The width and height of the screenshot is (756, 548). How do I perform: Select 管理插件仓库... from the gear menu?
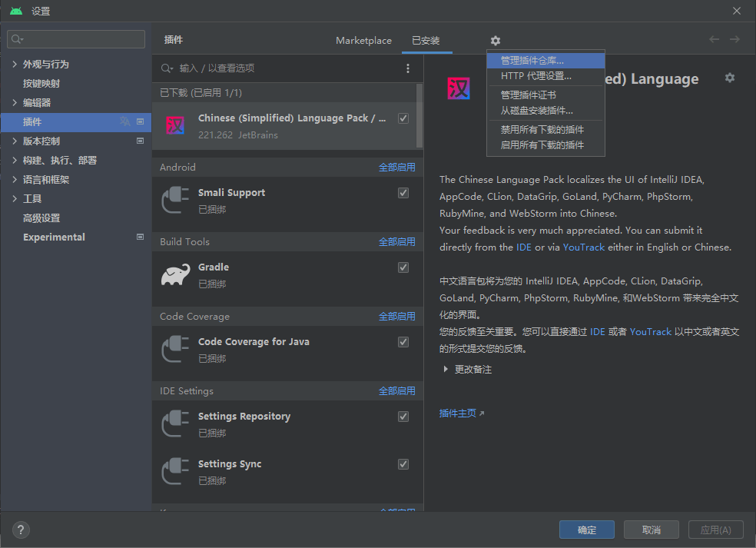[545, 60]
